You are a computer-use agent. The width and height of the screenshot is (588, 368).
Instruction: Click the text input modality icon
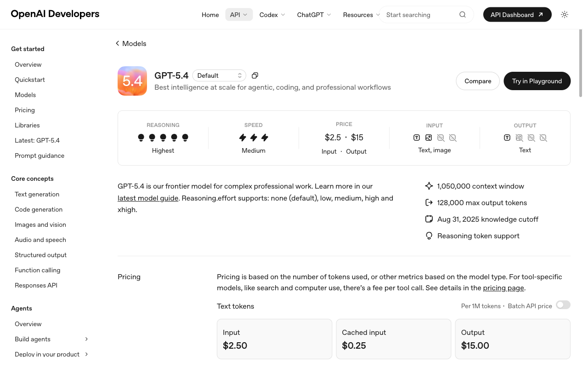(x=417, y=138)
